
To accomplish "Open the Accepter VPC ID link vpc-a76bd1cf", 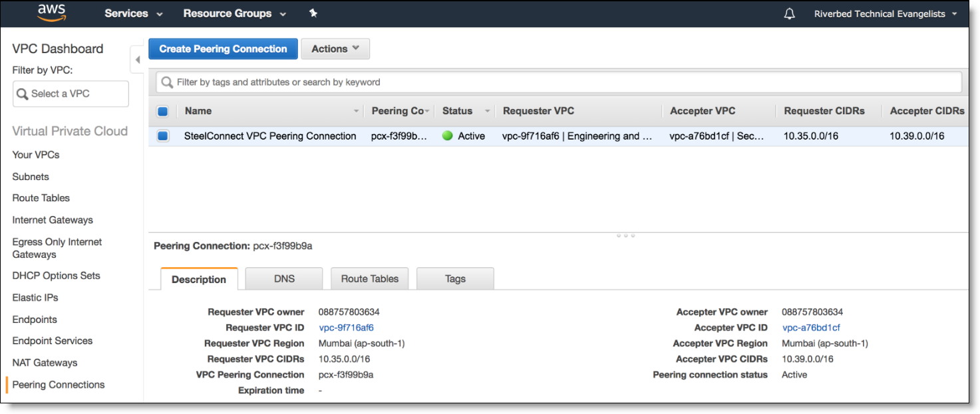I will click(x=811, y=328).
